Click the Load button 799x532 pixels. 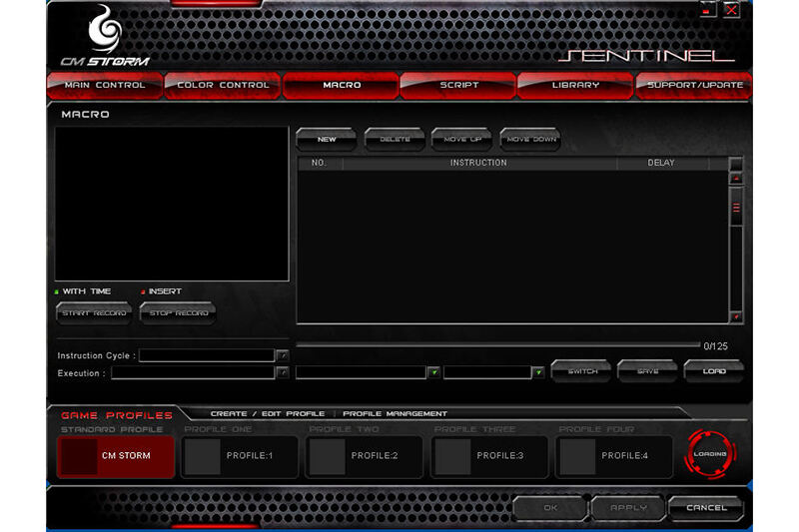[x=713, y=371]
